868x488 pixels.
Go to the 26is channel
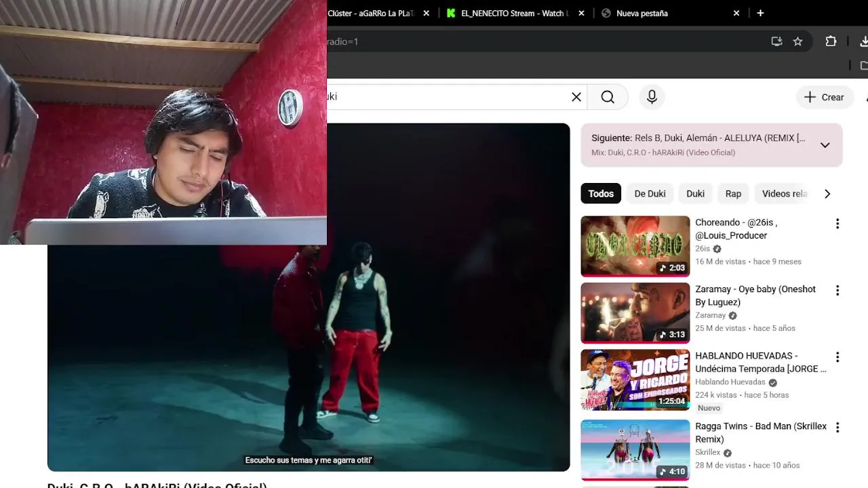click(703, 249)
